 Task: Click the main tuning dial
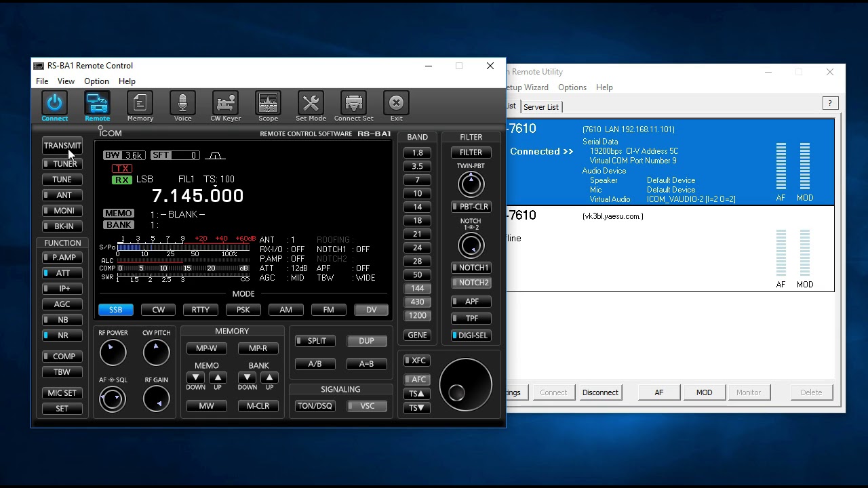465,384
